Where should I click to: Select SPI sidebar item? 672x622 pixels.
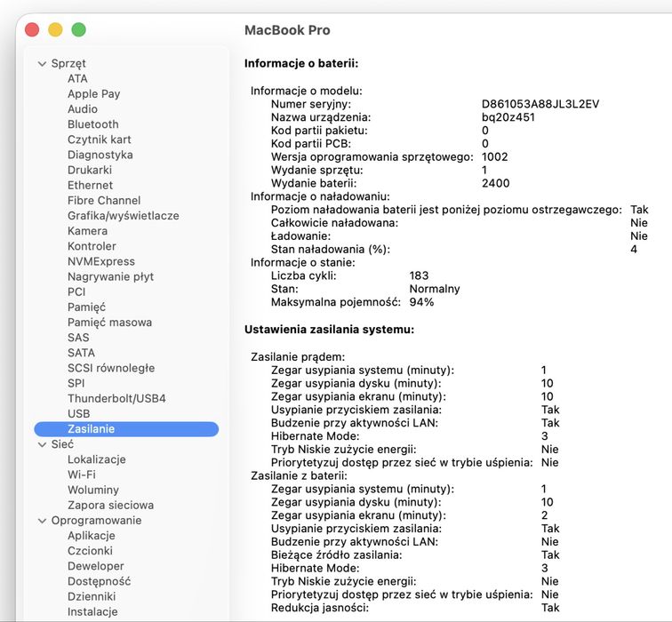76,383
